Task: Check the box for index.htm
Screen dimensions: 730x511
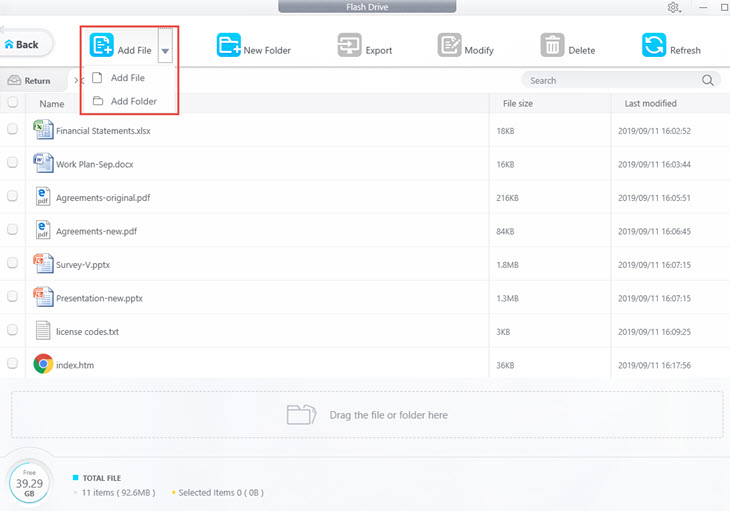Action: 13,363
